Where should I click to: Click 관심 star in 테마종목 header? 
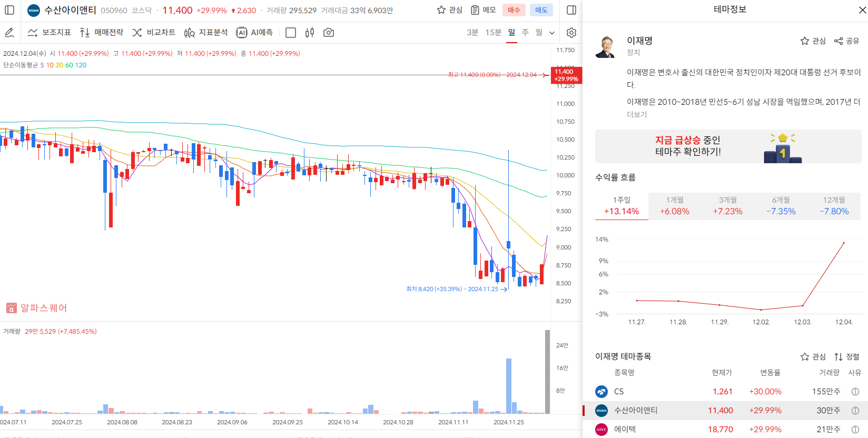pyautogui.click(x=813, y=357)
